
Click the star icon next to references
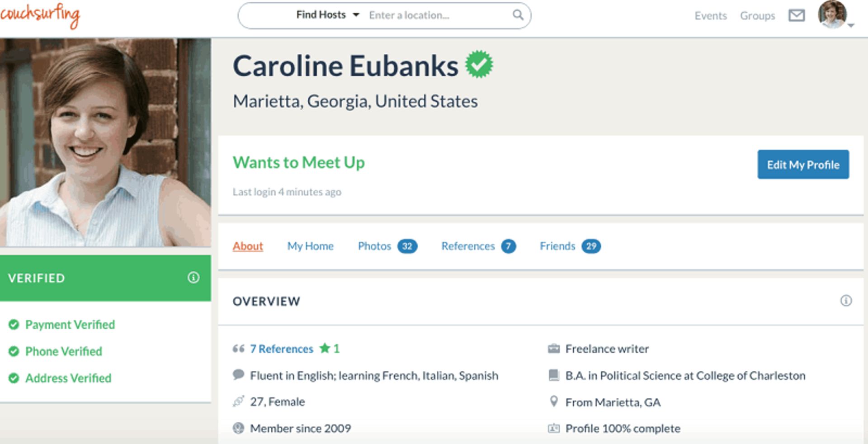point(325,348)
